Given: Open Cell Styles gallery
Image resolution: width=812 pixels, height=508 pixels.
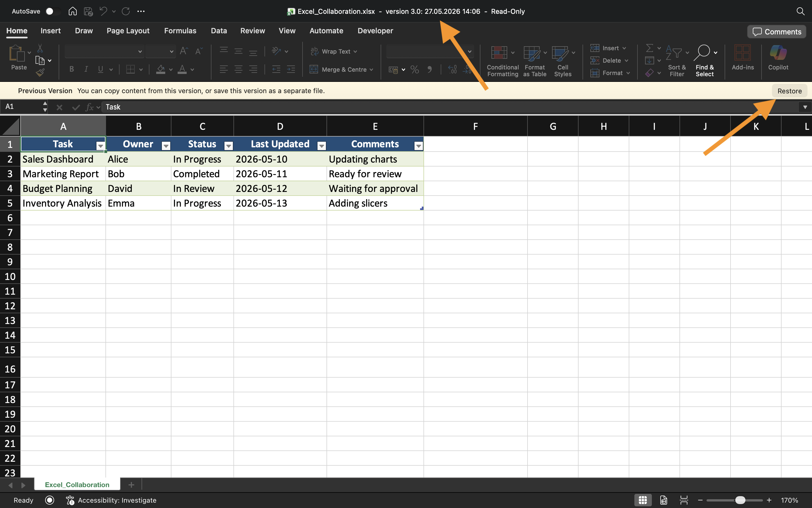Looking at the screenshot, I should (x=563, y=61).
